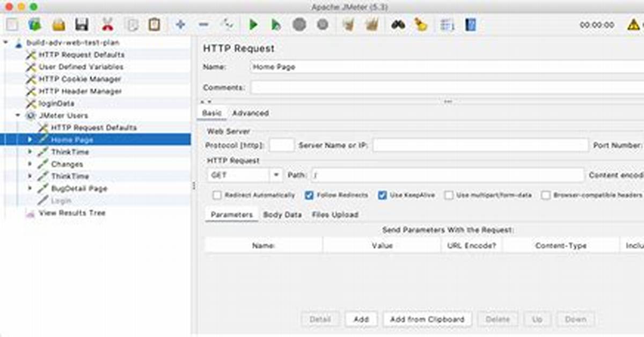Select the Body Data tab

[282, 215]
